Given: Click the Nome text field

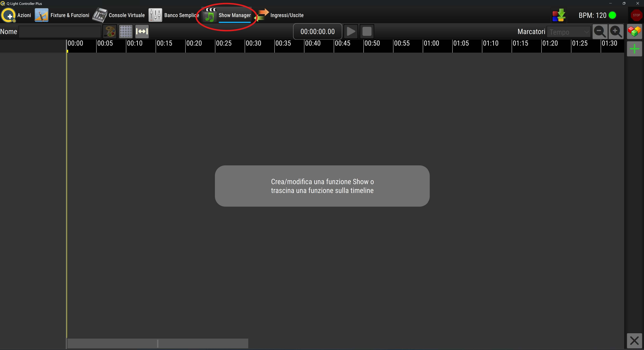Looking at the screenshot, I should point(59,32).
